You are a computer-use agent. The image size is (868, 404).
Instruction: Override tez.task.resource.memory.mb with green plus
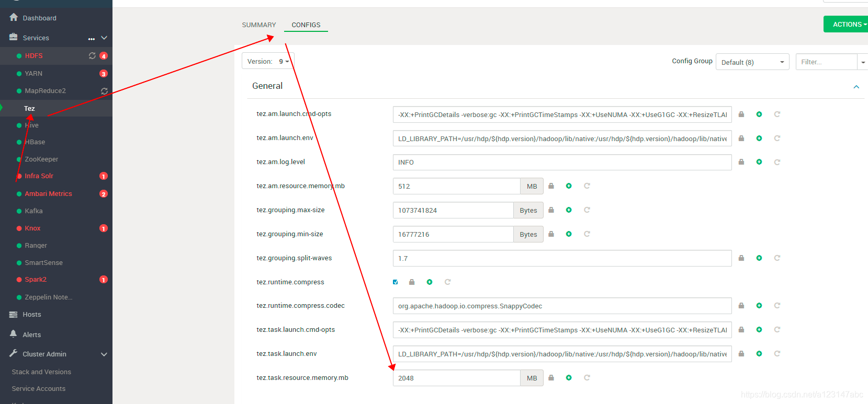pyautogui.click(x=569, y=377)
